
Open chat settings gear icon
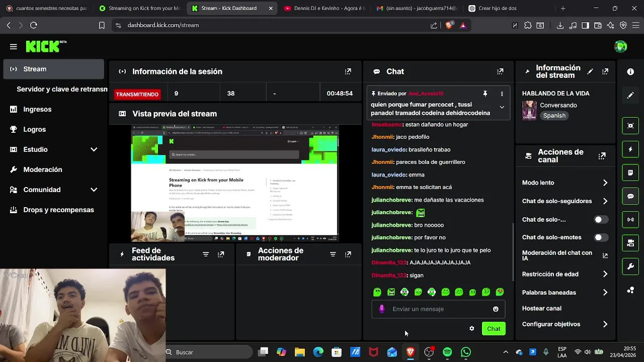(x=471, y=328)
